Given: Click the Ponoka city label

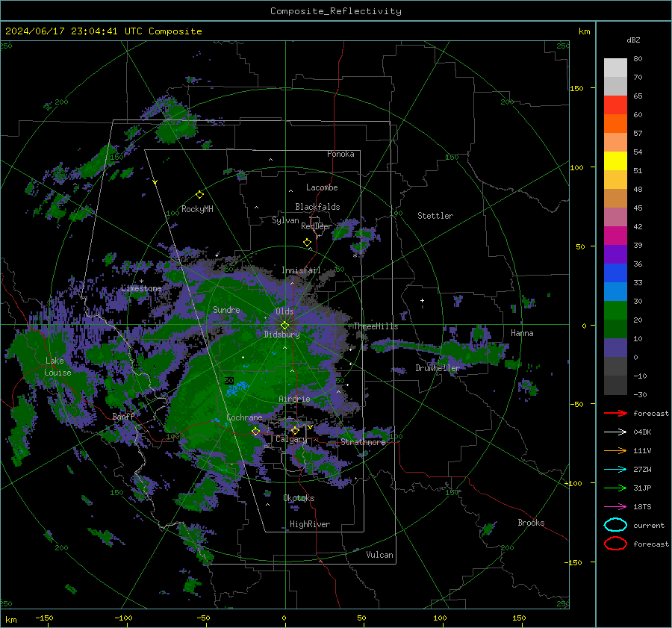Looking at the screenshot, I should pos(340,154).
